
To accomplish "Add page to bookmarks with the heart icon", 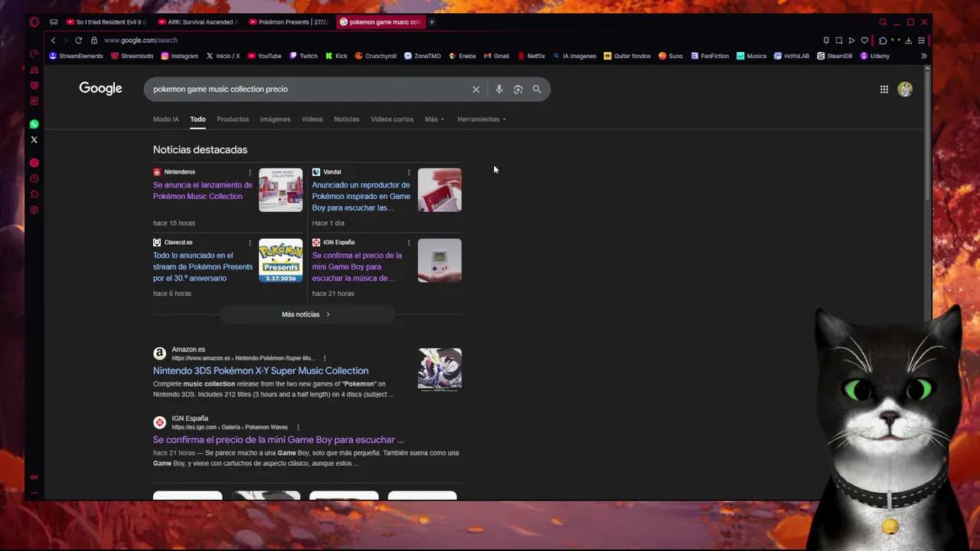I will pos(864,41).
